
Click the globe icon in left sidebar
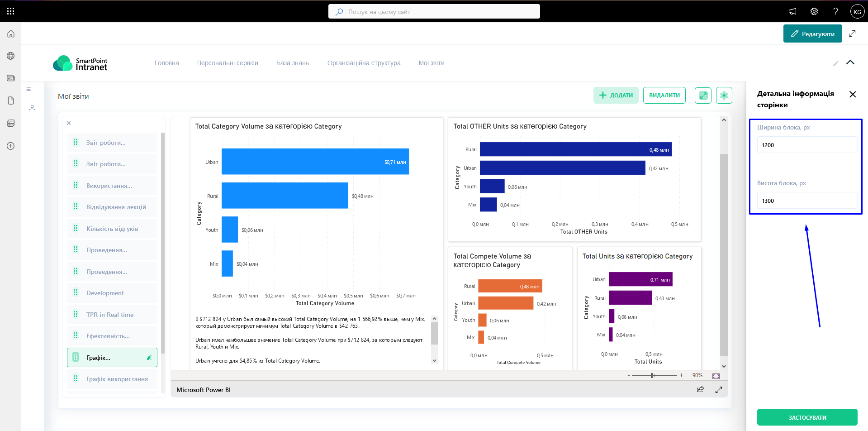coord(11,56)
